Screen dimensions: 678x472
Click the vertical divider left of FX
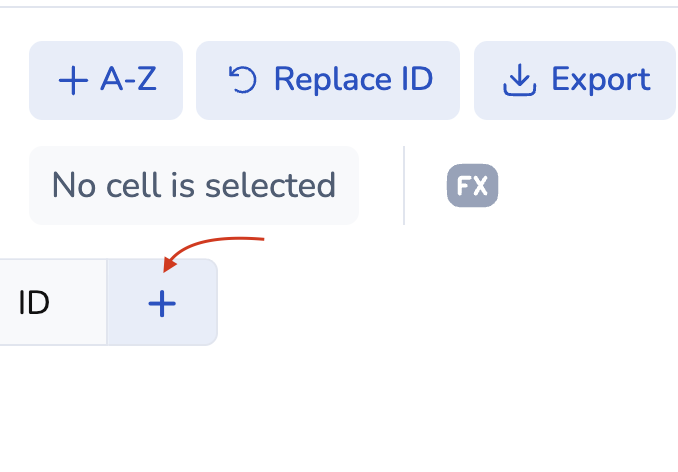[x=404, y=186]
